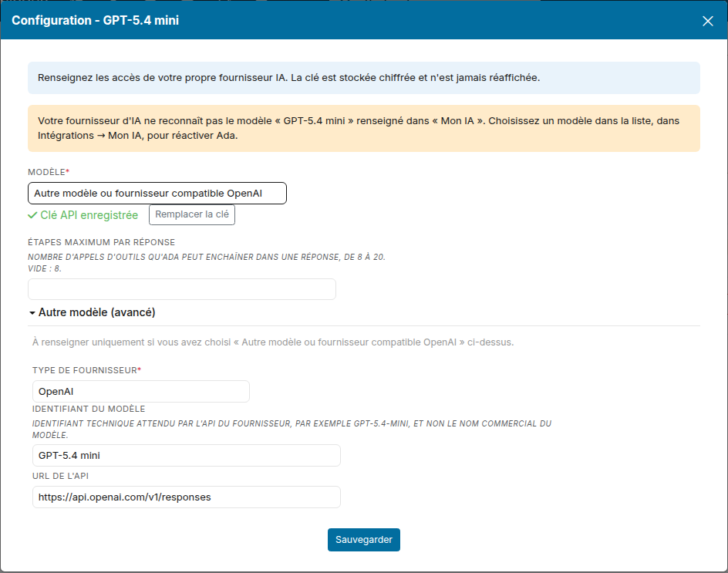Click the Identifiant du modèle input field
This screenshot has height=573, width=728.
pos(186,456)
